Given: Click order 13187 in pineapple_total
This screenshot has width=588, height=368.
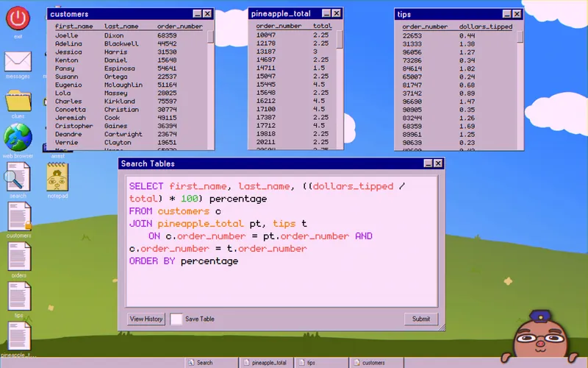Looking at the screenshot, I should click(x=266, y=52).
